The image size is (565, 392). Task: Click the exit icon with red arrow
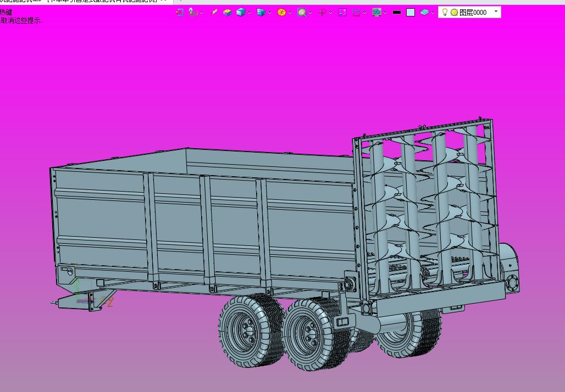point(180,12)
